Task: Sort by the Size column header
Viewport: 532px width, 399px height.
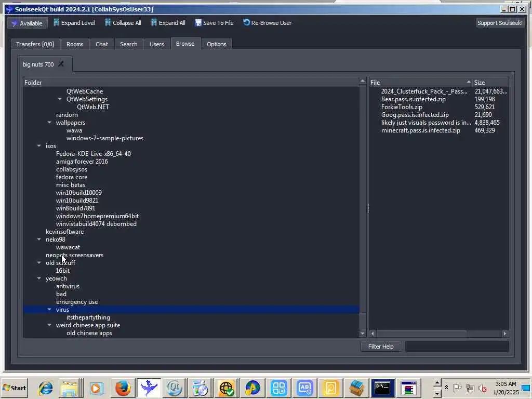Action: tap(490, 83)
